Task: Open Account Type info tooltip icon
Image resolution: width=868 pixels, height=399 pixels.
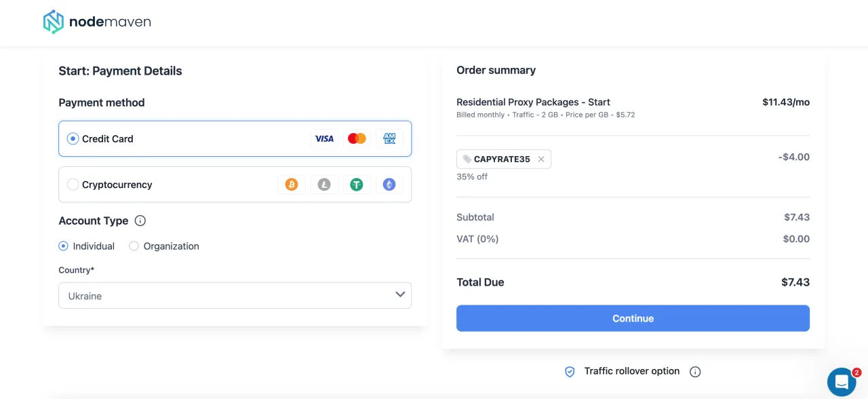Action: pyautogui.click(x=140, y=221)
